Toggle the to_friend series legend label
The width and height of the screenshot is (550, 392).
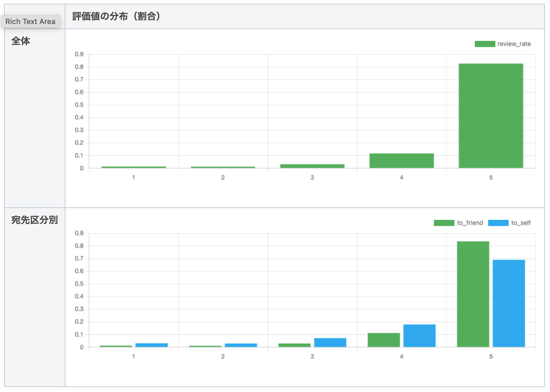pos(470,223)
